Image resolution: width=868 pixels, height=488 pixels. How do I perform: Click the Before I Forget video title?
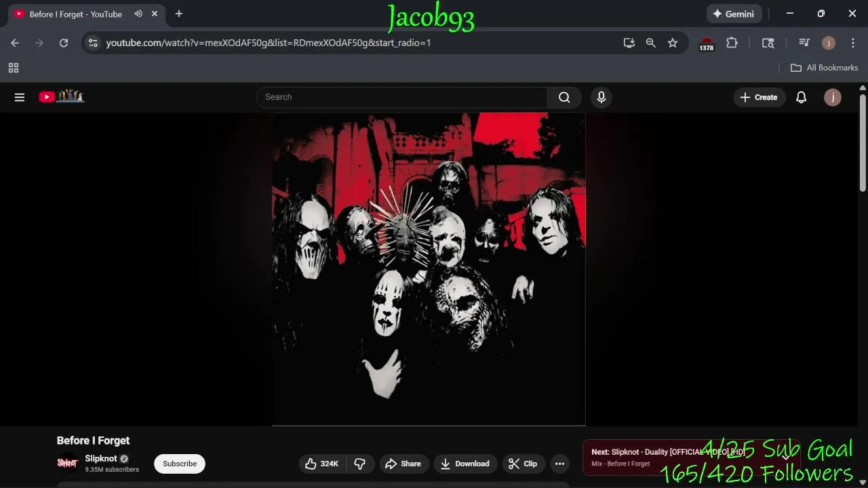93,441
